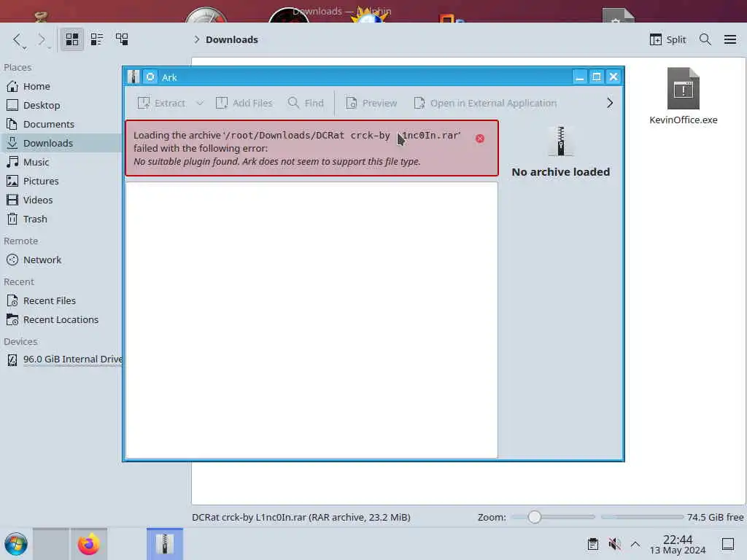This screenshot has width=747, height=560.
Task: Click empty Ark archive file list
Action: point(311,319)
